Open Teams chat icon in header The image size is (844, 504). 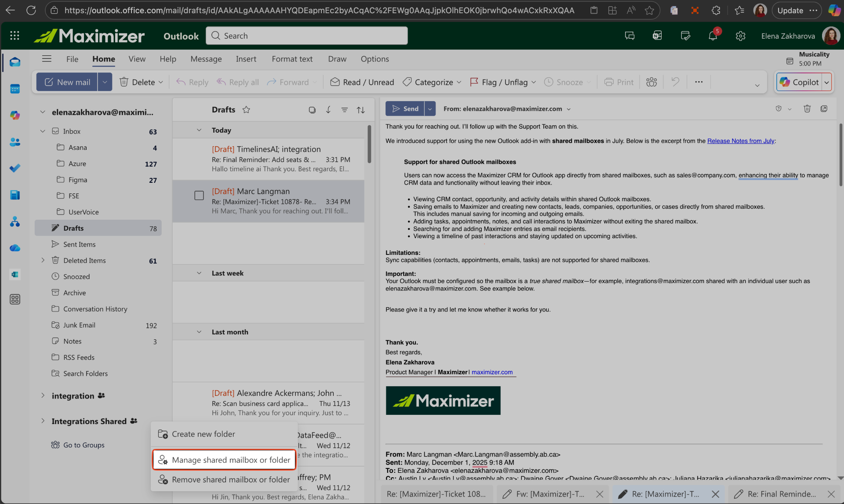629,36
